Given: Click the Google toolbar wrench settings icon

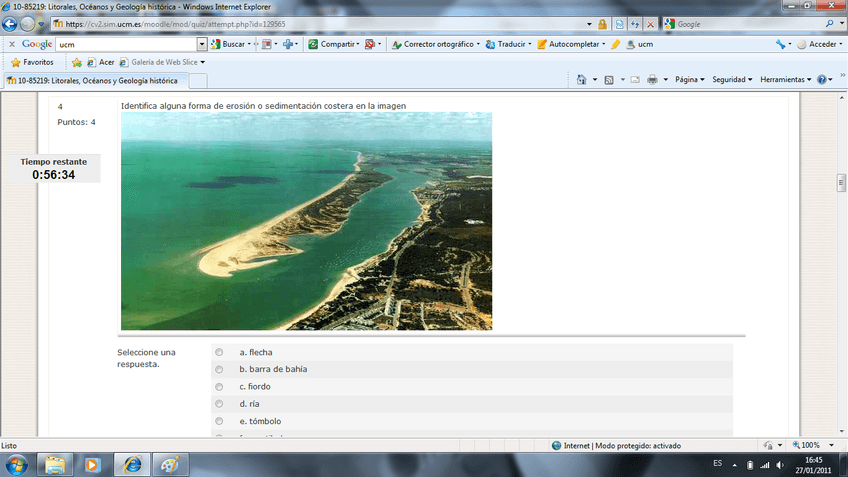Looking at the screenshot, I should coord(780,44).
